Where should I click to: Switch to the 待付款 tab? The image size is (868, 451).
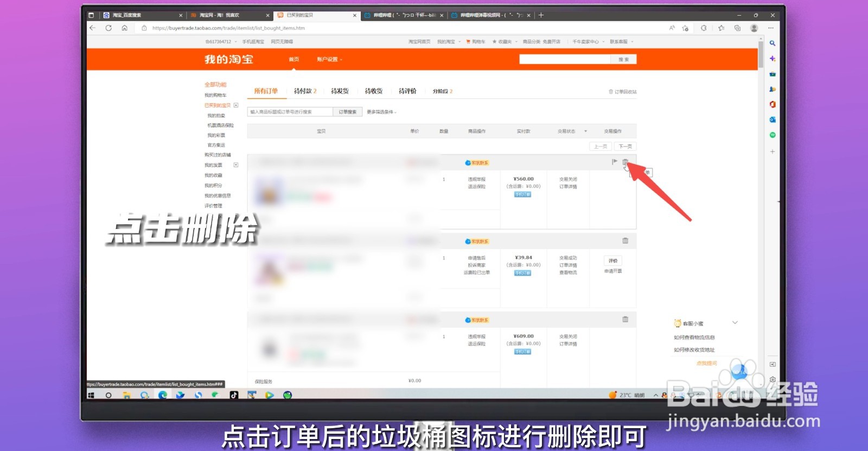(305, 91)
